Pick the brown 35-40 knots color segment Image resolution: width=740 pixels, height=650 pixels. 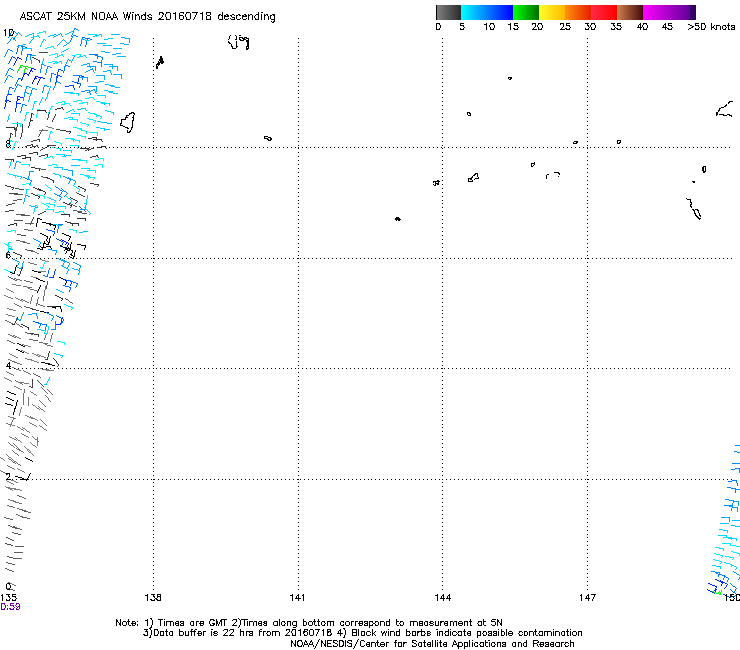(630, 12)
